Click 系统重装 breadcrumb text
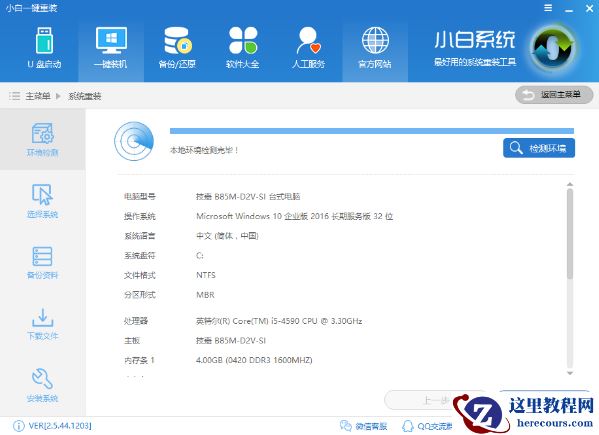 [84, 96]
